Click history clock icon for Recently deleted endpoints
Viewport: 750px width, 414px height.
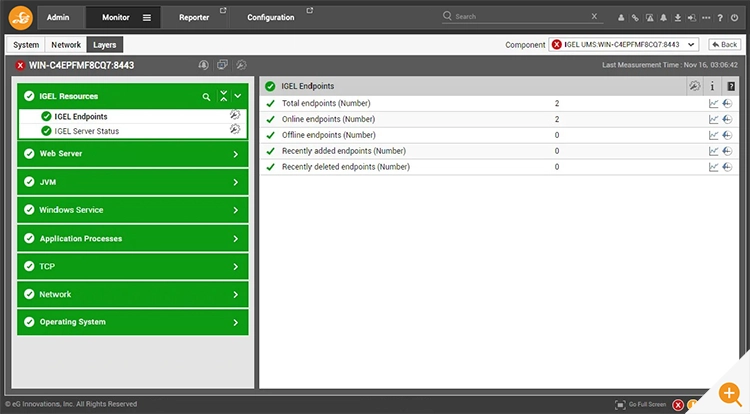[728, 167]
